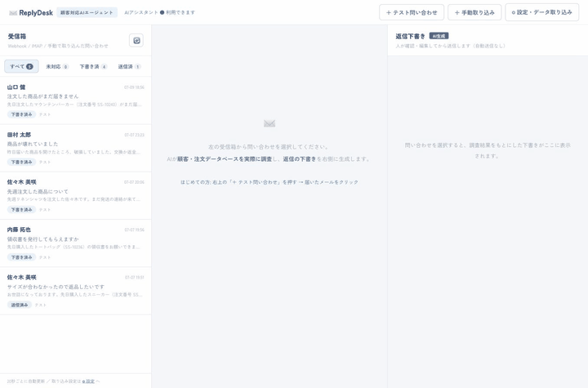Refresh the inbox with the reload icon
The image size is (588, 388).
click(136, 40)
